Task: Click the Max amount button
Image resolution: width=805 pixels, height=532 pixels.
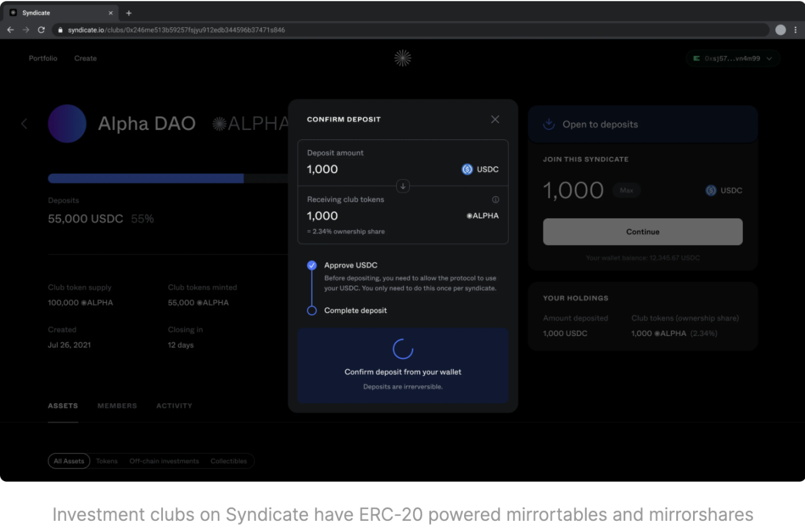Action: 626,190
